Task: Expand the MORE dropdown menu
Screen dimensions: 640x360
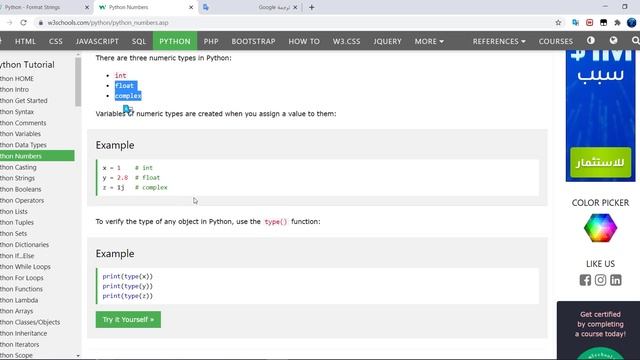Action: pos(429,41)
